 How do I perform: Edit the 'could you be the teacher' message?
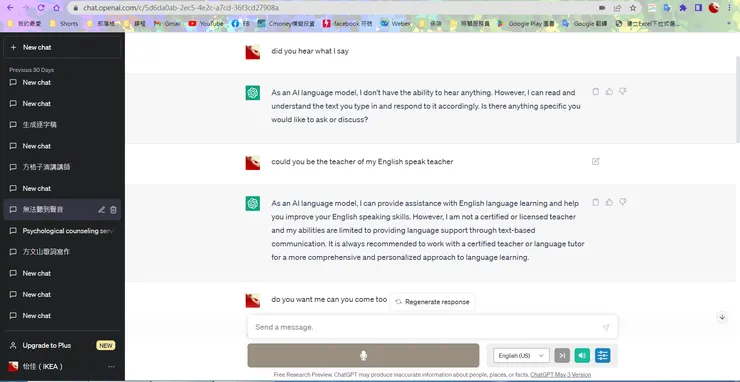[596, 161]
